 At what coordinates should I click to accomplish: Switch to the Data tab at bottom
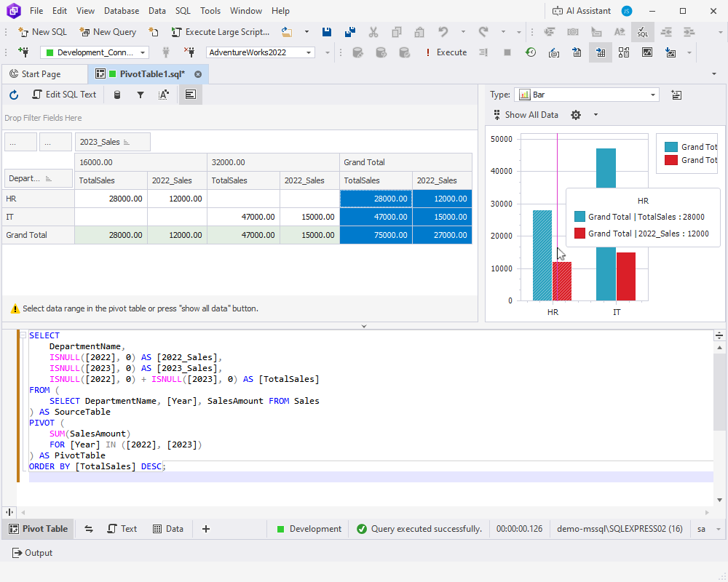tap(169, 529)
